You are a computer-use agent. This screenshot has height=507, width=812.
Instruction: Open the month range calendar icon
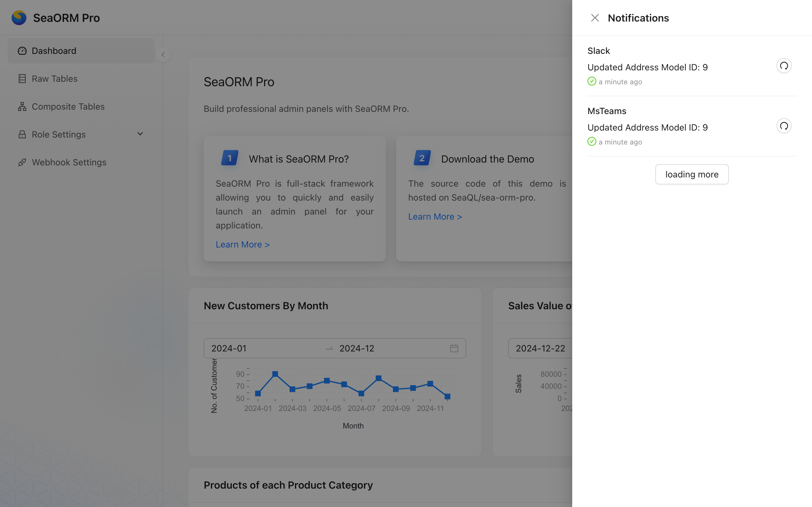[454, 348]
